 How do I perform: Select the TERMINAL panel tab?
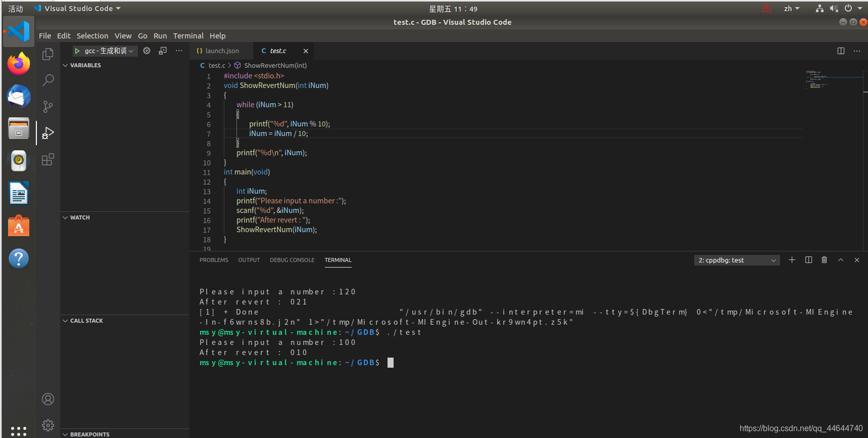click(x=338, y=260)
